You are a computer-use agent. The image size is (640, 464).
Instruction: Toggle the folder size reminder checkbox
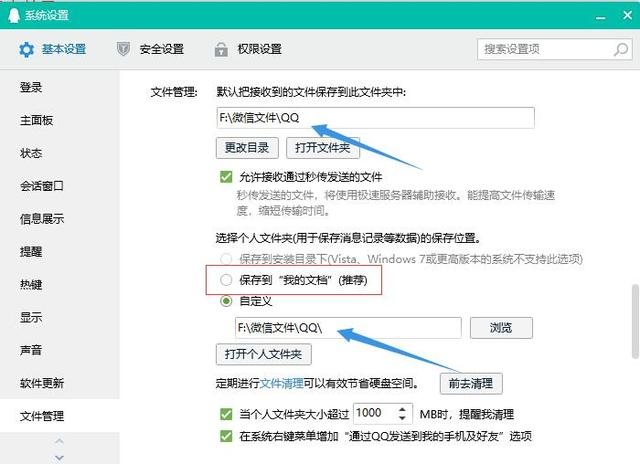[x=226, y=414]
